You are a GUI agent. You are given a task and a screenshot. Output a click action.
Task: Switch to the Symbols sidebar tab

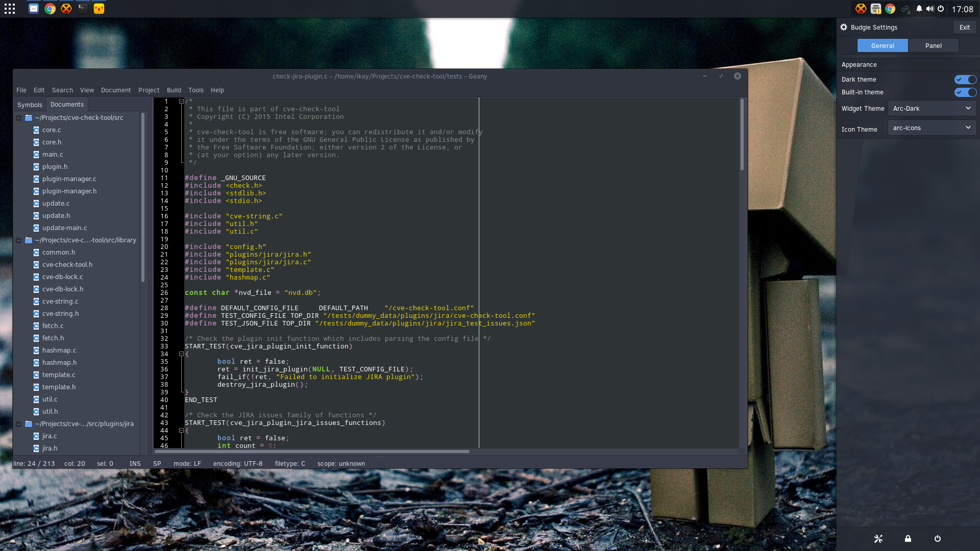point(30,105)
